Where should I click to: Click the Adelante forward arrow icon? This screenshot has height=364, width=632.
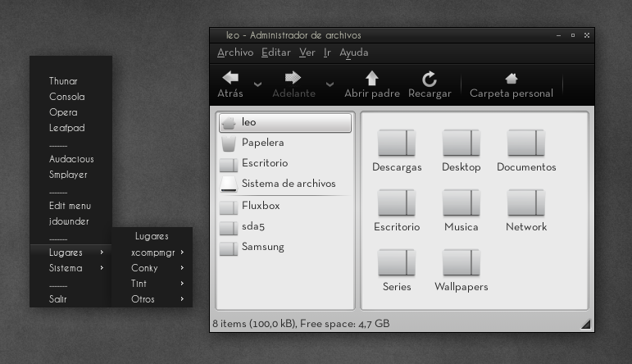pyautogui.click(x=293, y=77)
